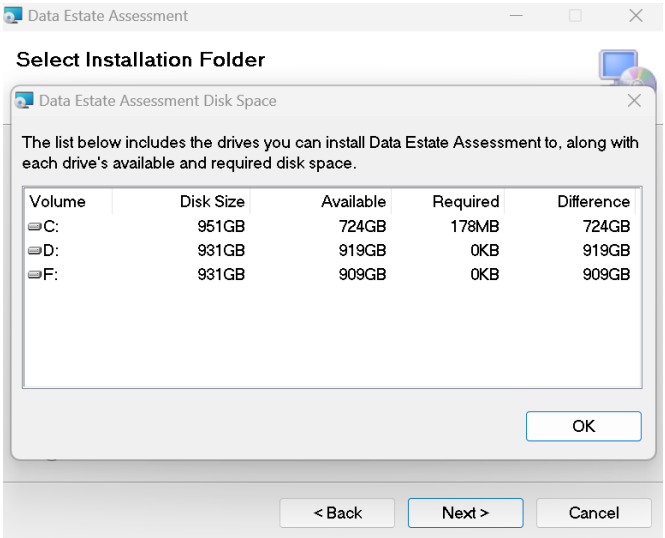Click the Data Estate Assessment installer title icon
The width and height of the screenshot is (665, 538).
click(13, 16)
